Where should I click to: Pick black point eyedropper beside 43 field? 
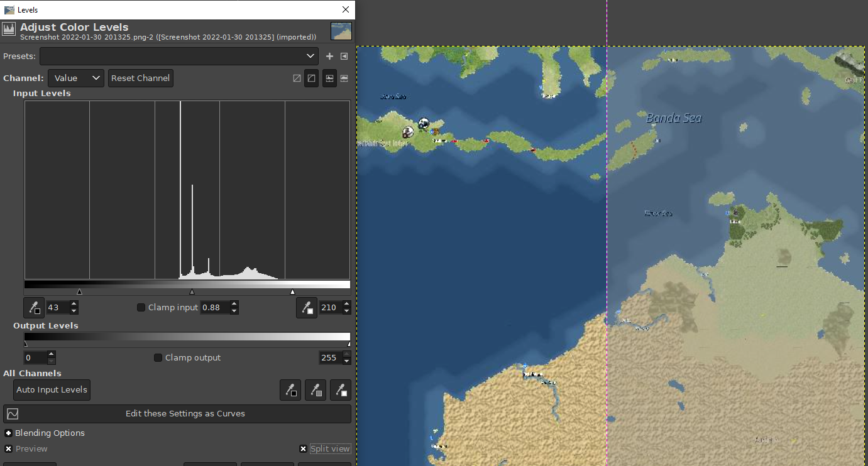tap(34, 308)
